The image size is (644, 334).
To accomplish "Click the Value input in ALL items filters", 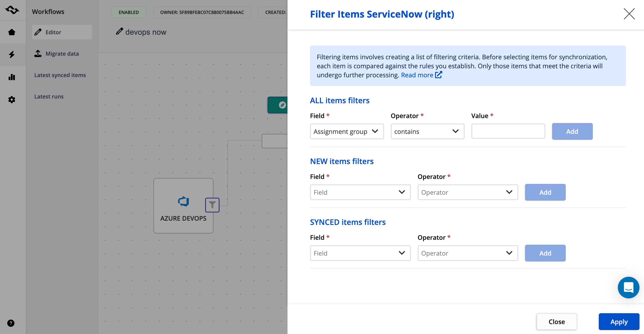I will click(508, 131).
